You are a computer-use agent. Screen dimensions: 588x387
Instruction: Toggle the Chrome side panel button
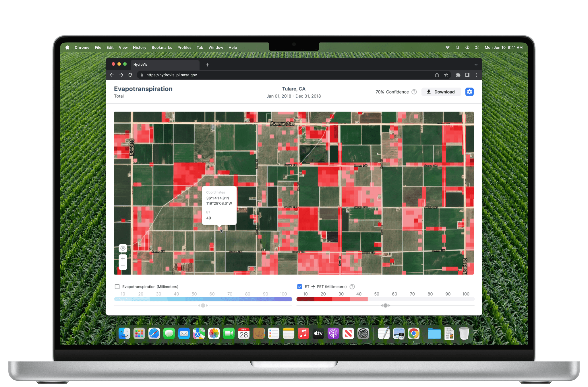tap(467, 75)
